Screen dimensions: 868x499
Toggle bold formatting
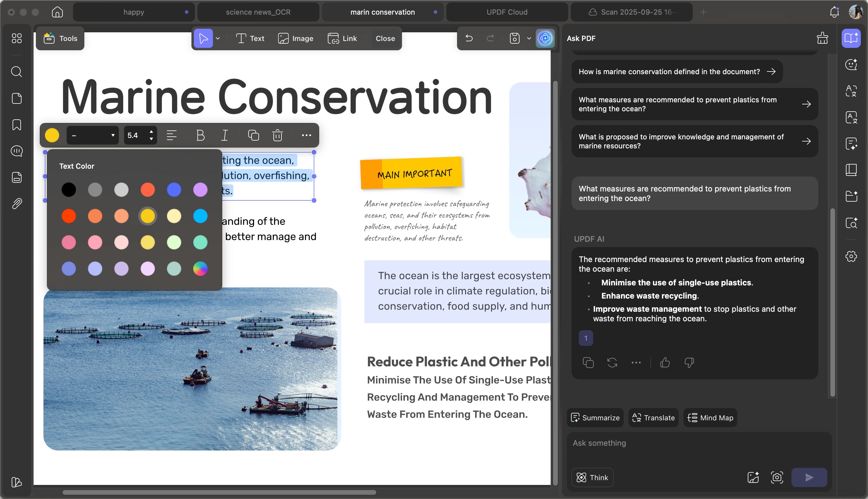200,136
